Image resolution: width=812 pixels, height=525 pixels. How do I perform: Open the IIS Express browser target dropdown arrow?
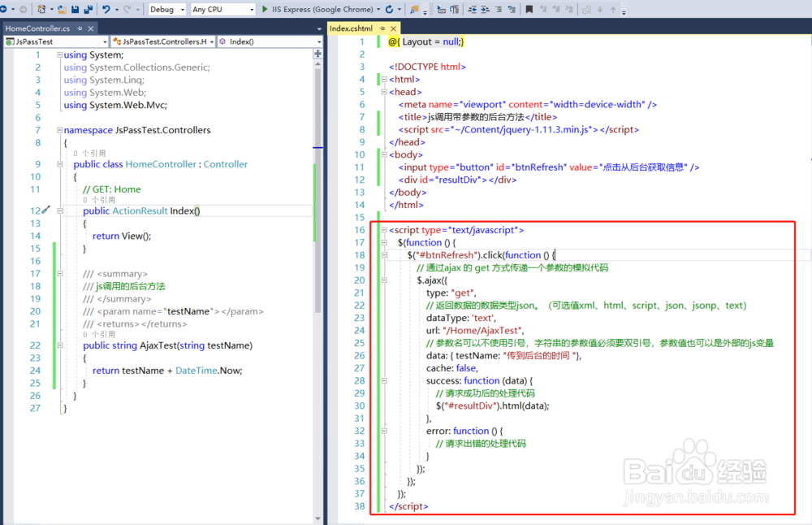pyautogui.click(x=378, y=9)
